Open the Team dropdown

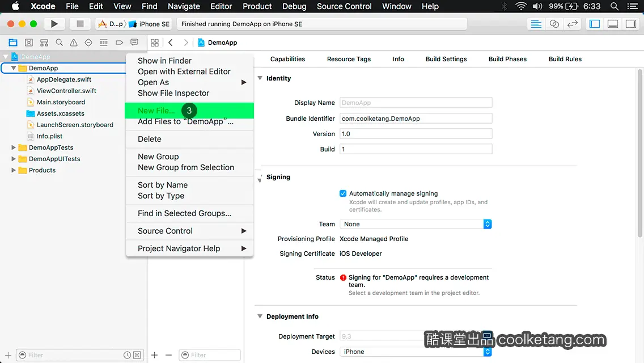pos(416,224)
